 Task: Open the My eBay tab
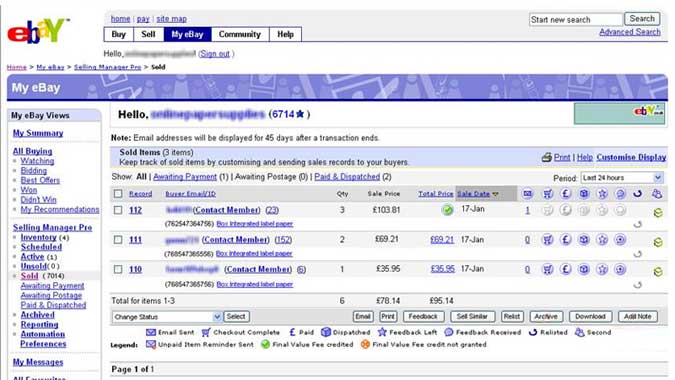187,34
